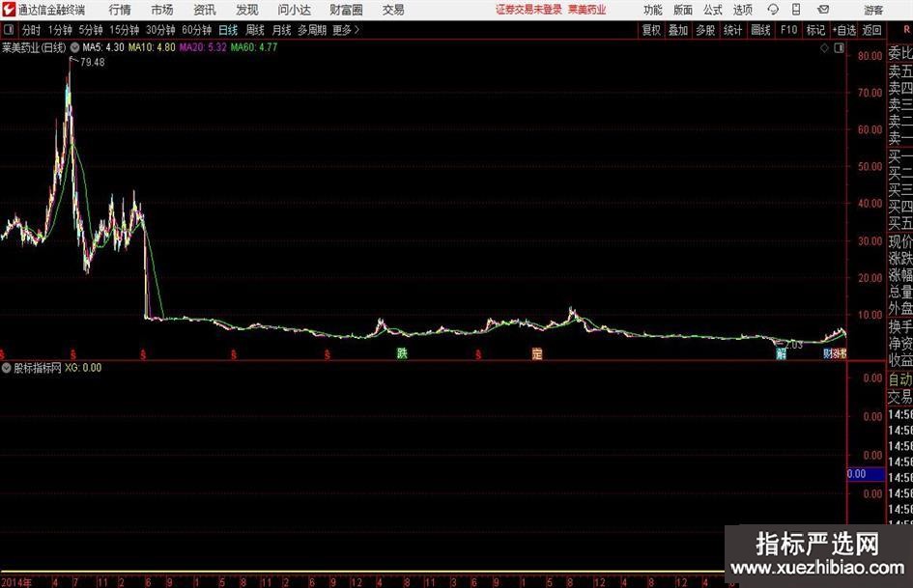Switch to the 30分钟 period
Image resolution: width=913 pixels, height=588 pixels.
point(160,30)
